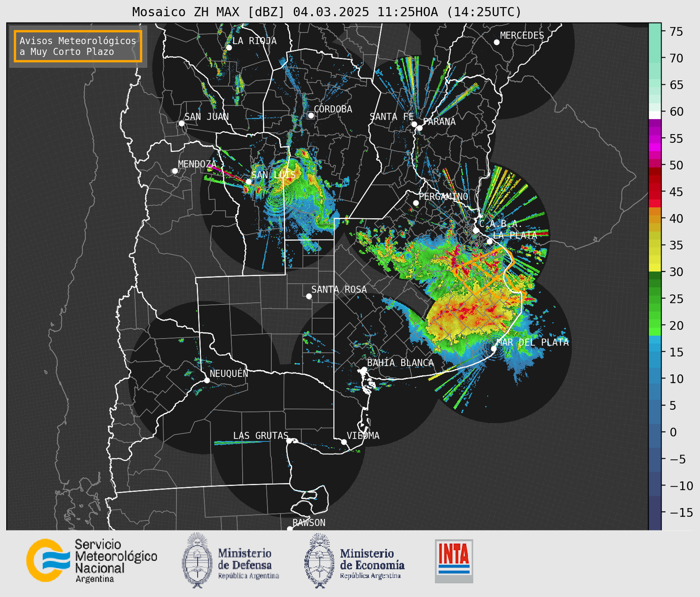This screenshot has width=700, height=597.
Task: Click the PARANÁ city label
Action: click(x=439, y=122)
